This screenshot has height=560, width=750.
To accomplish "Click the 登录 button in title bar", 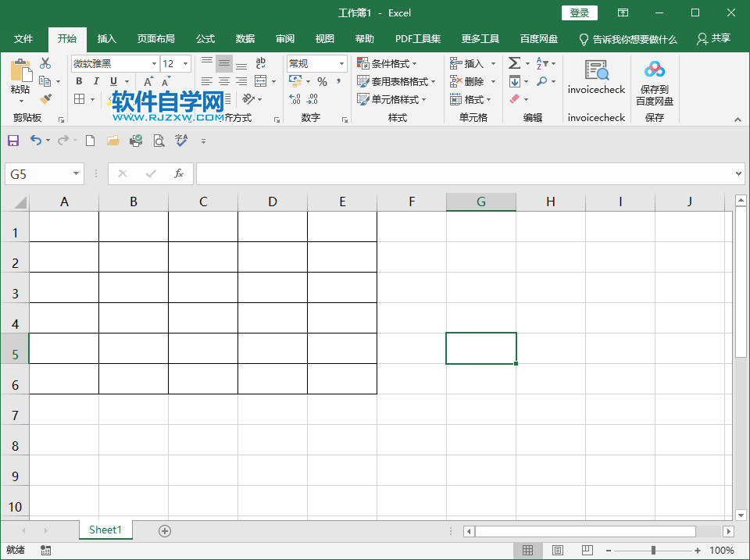I will 580,12.
